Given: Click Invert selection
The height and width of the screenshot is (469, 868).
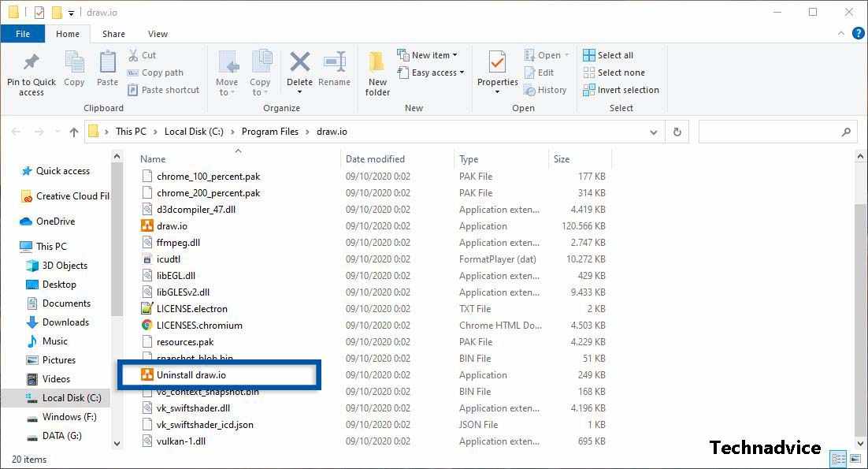Looking at the screenshot, I should 621,90.
